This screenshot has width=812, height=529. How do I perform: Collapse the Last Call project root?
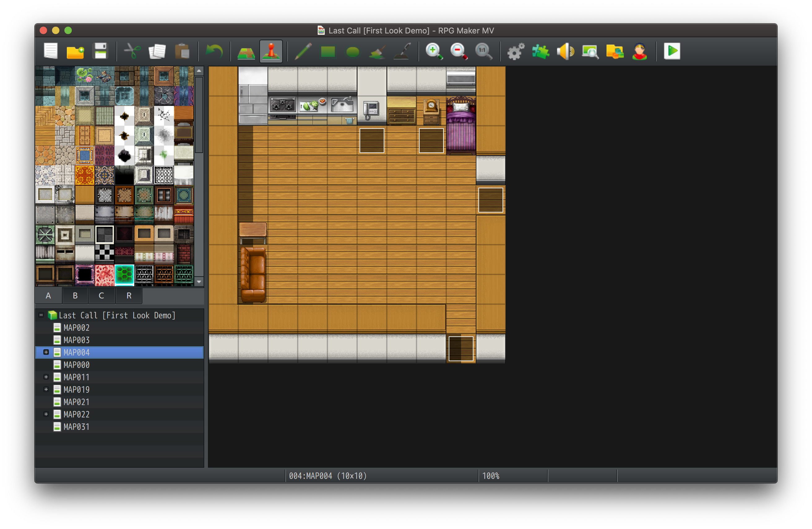point(41,315)
